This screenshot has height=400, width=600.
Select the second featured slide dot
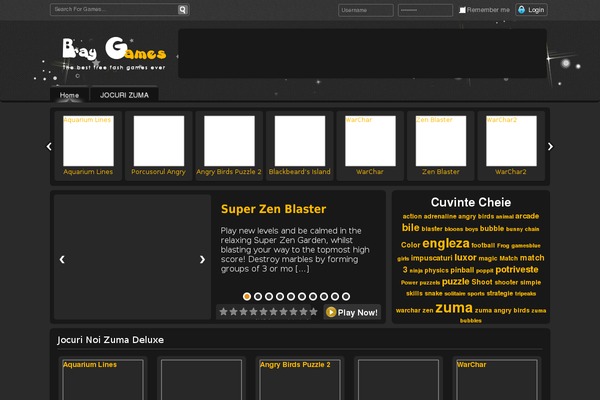point(258,296)
